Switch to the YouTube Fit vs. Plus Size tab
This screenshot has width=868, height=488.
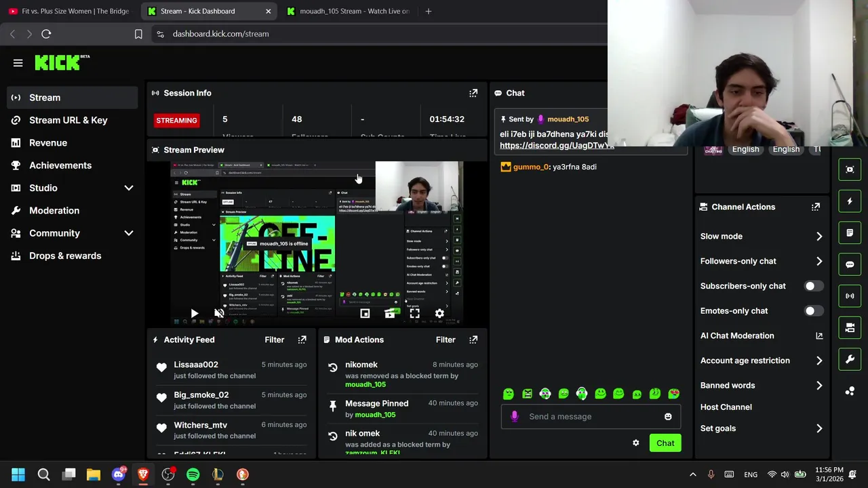68,11
